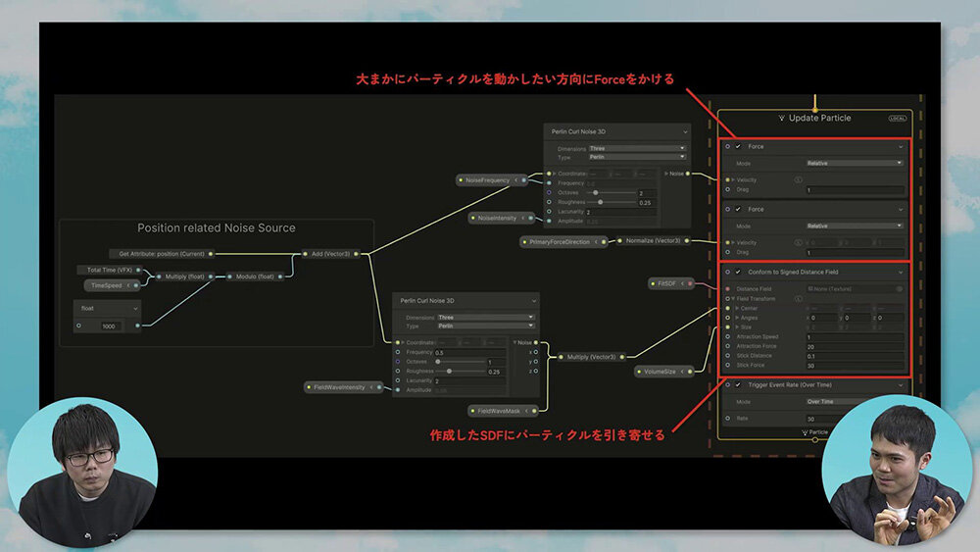980x552 pixels.
Task: Collapse the float node with its chevron
Action: (136, 307)
